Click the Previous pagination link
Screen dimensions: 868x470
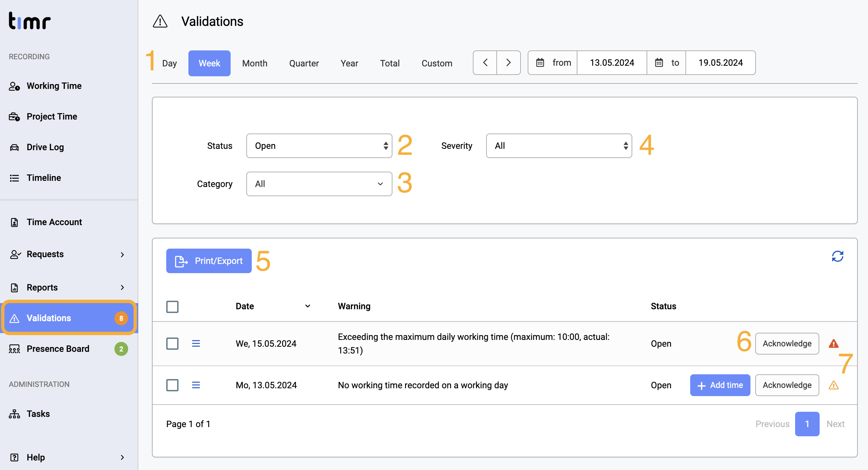772,424
